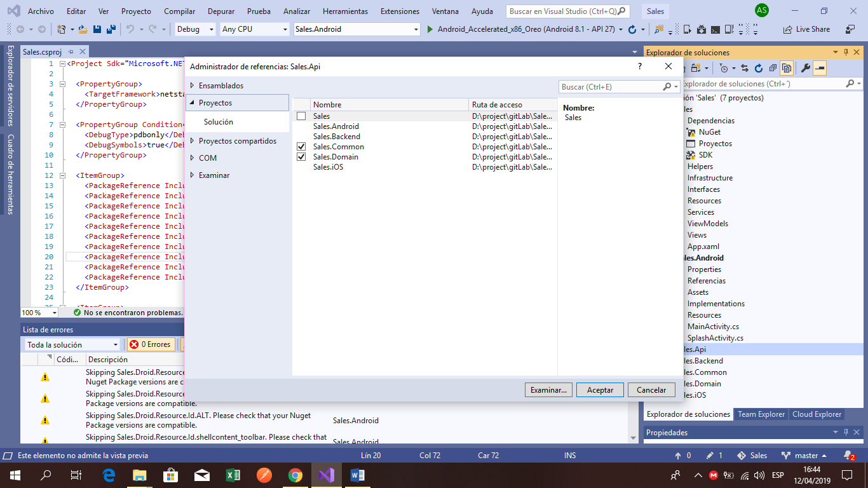Viewport: 868px width, 488px height.
Task: Toggle the 0 Errores filter button
Action: [151, 344]
